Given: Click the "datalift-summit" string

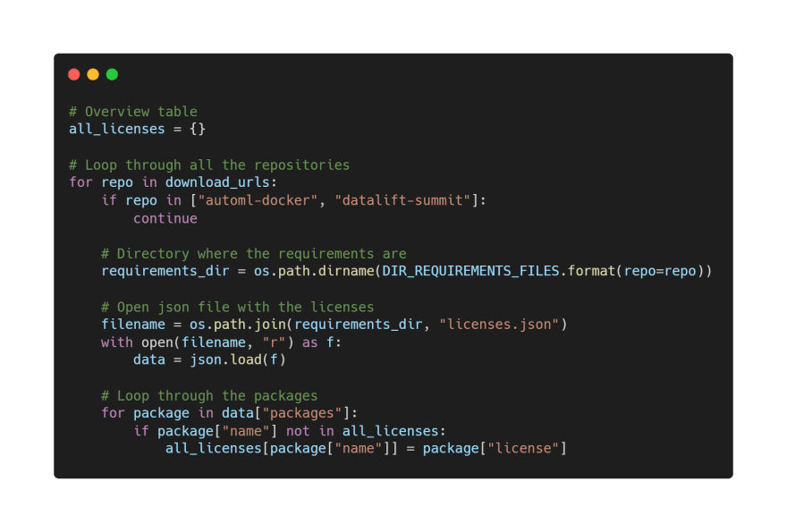Looking at the screenshot, I should point(402,200).
